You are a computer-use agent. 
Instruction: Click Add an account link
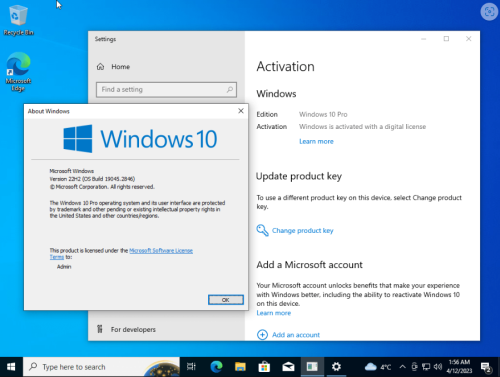296,335
